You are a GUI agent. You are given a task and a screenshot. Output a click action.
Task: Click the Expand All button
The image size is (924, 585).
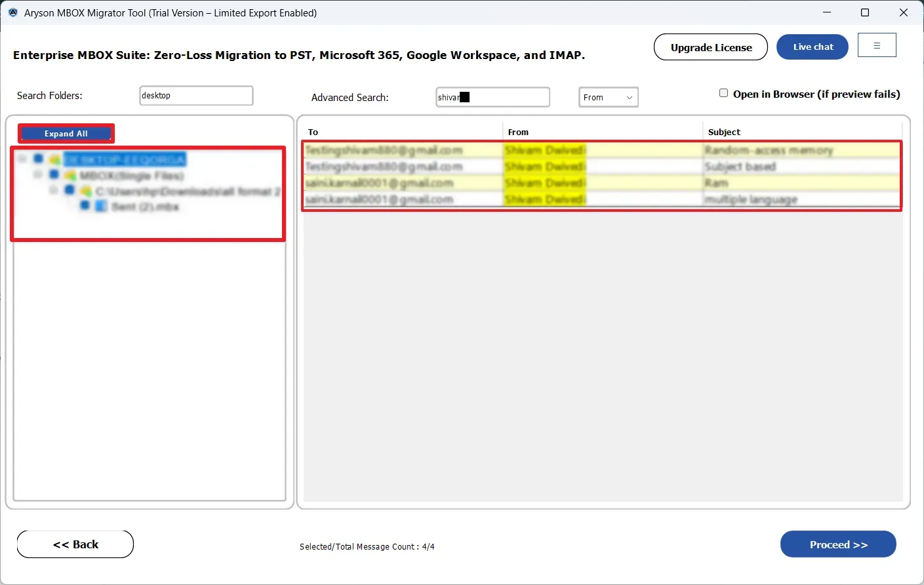point(66,134)
